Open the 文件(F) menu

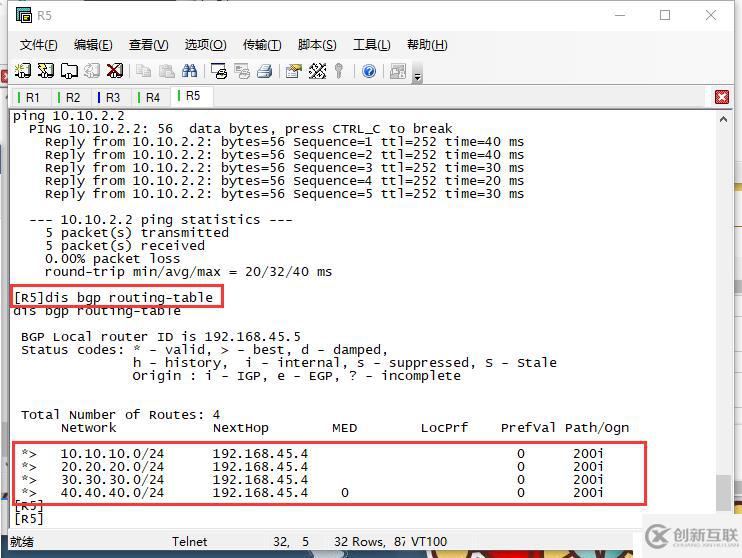pyautogui.click(x=38, y=45)
